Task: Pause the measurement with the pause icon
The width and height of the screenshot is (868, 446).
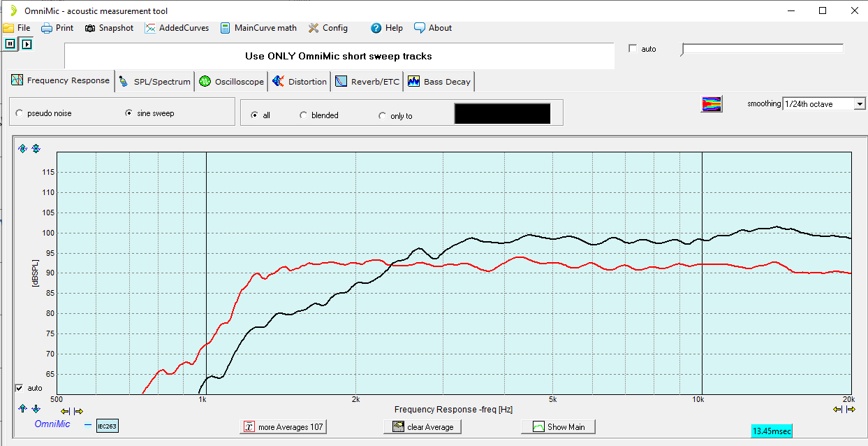Action: [10, 44]
